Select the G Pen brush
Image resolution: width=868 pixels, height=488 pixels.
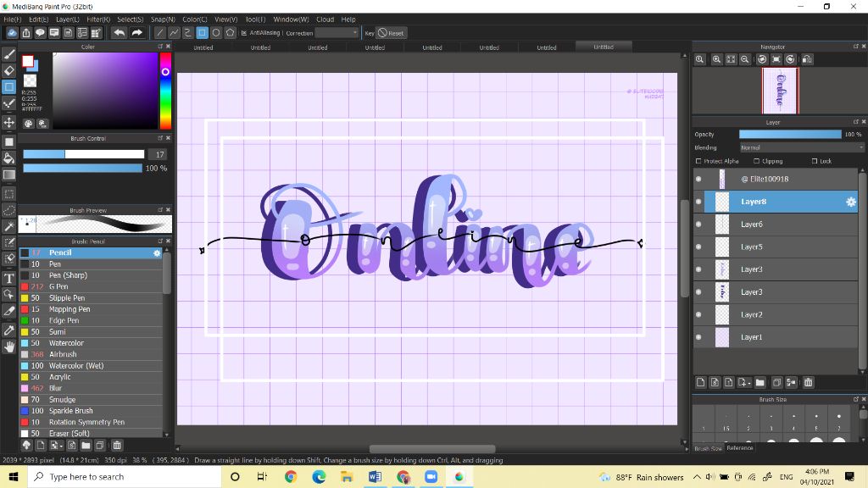coord(91,286)
